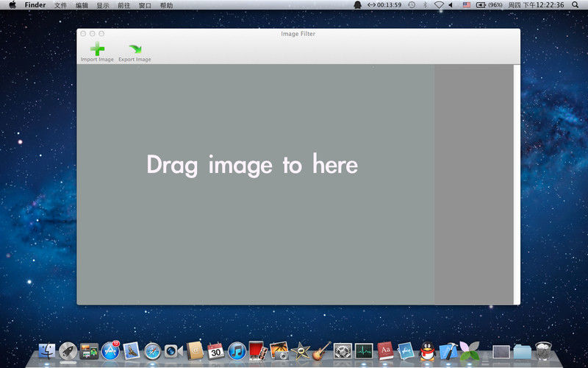
Task: Click the 00:13:59 connection timer in menu bar
Action: coord(384,5)
